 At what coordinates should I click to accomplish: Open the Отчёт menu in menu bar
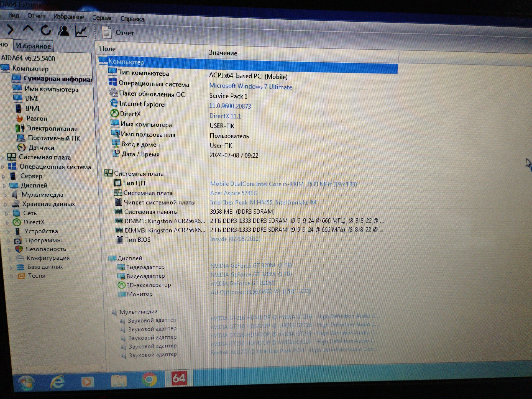click(x=36, y=16)
